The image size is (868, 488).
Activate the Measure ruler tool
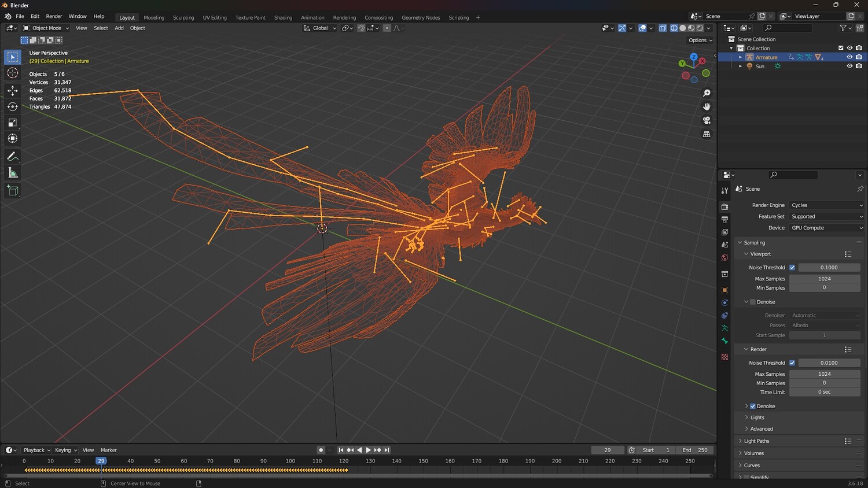(12, 173)
